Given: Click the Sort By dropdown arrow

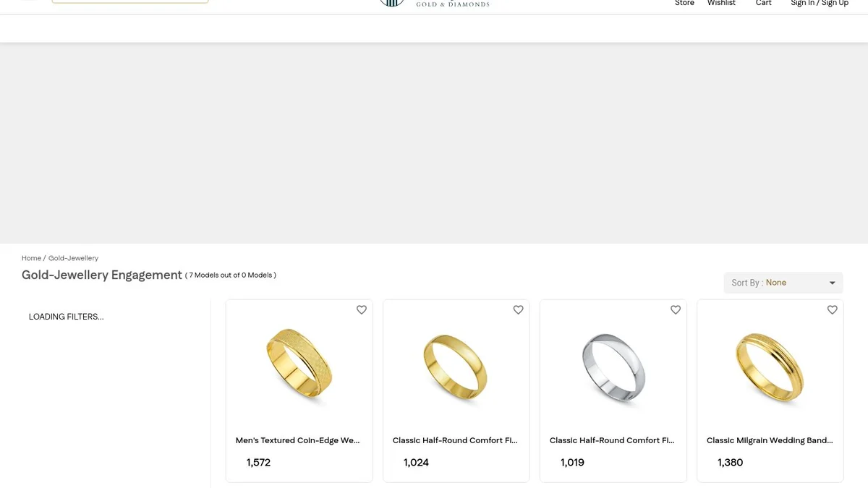Looking at the screenshot, I should click(x=833, y=283).
